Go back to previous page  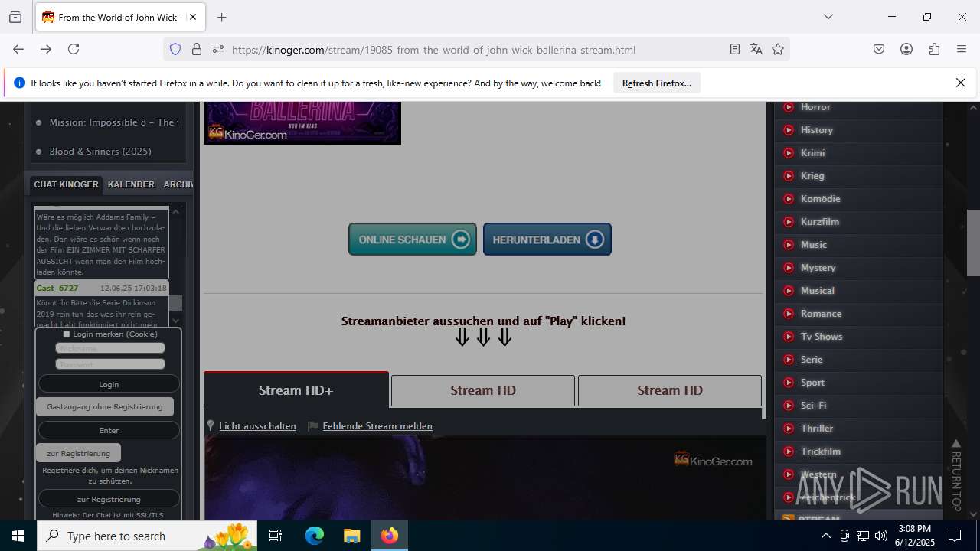[18, 49]
